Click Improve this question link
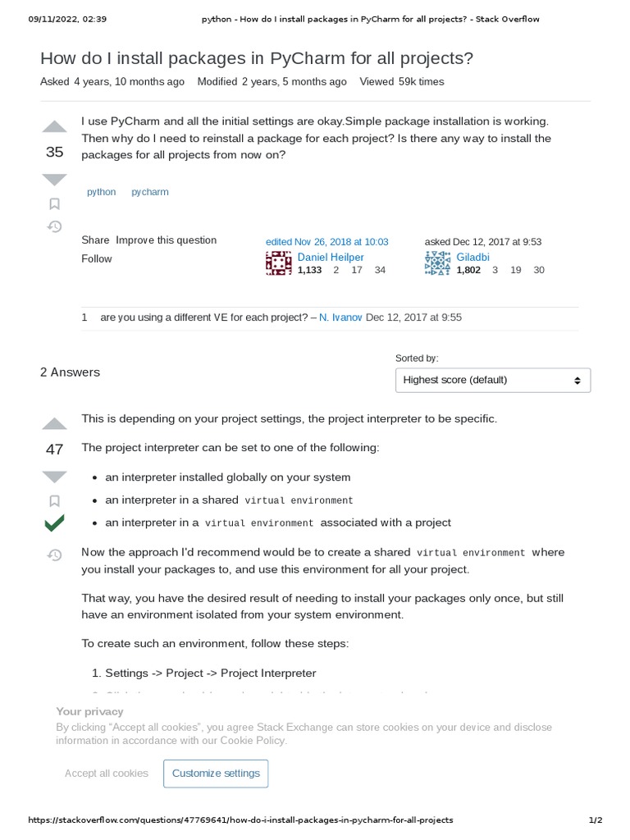 166,240
